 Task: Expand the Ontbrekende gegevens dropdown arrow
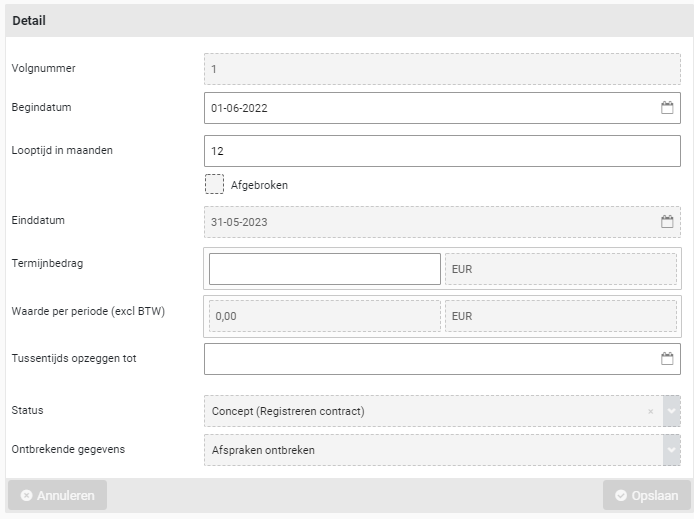tap(672, 450)
